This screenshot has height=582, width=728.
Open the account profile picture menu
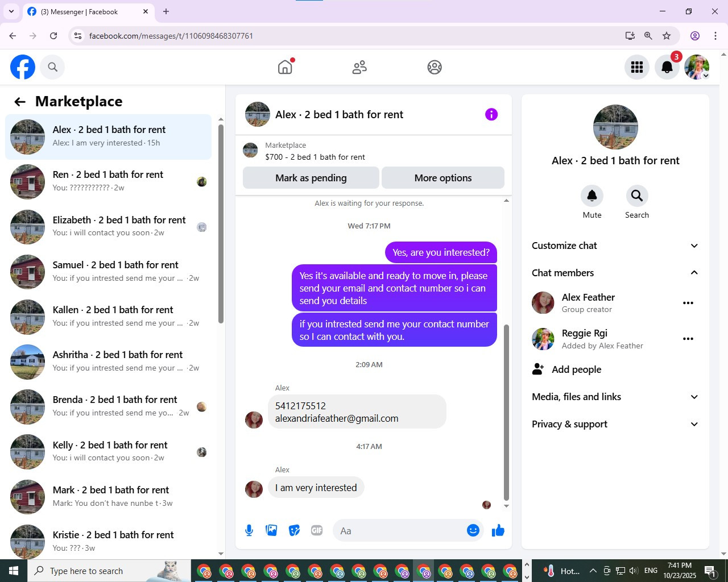tap(697, 67)
